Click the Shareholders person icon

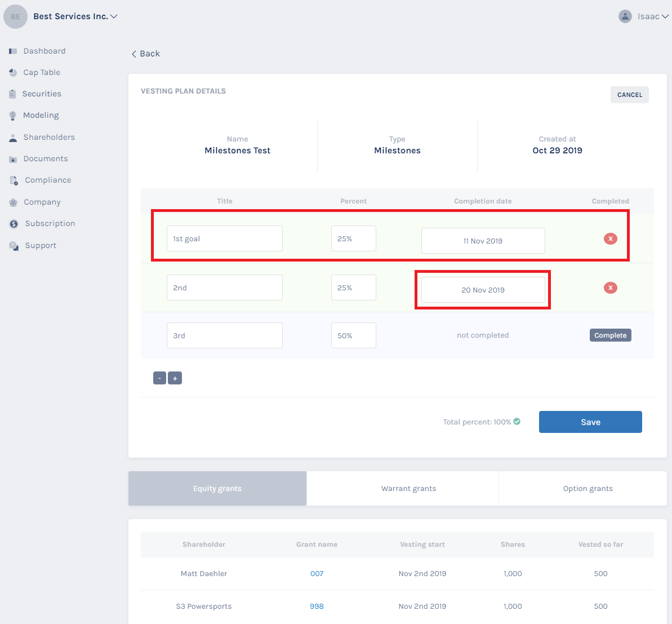(13, 138)
